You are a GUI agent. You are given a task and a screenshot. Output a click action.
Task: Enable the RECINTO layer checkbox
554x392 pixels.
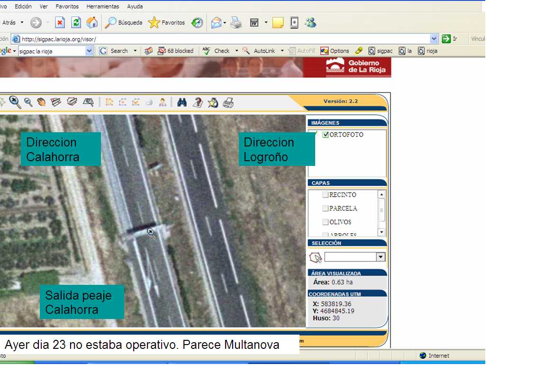pyautogui.click(x=325, y=195)
